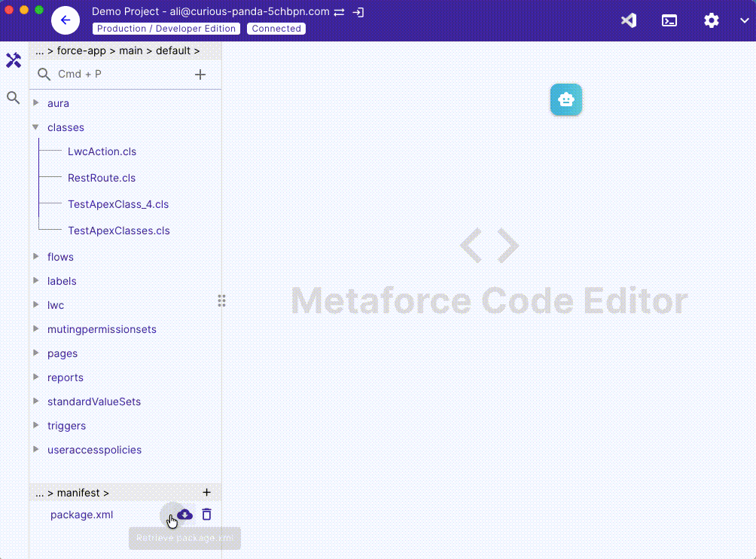The width and height of the screenshot is (756, 559).
Task: Expand the header chevron dropdown
Action: (745, 21)
